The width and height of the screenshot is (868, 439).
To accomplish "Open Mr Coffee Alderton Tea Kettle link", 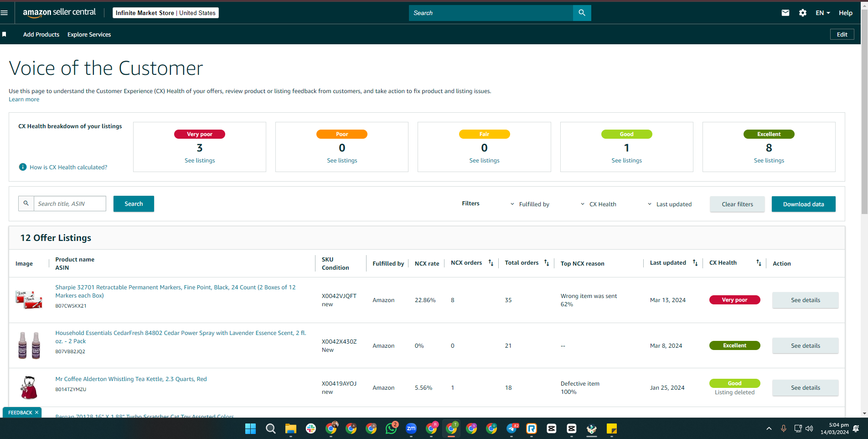I will [x=131, y=379].
